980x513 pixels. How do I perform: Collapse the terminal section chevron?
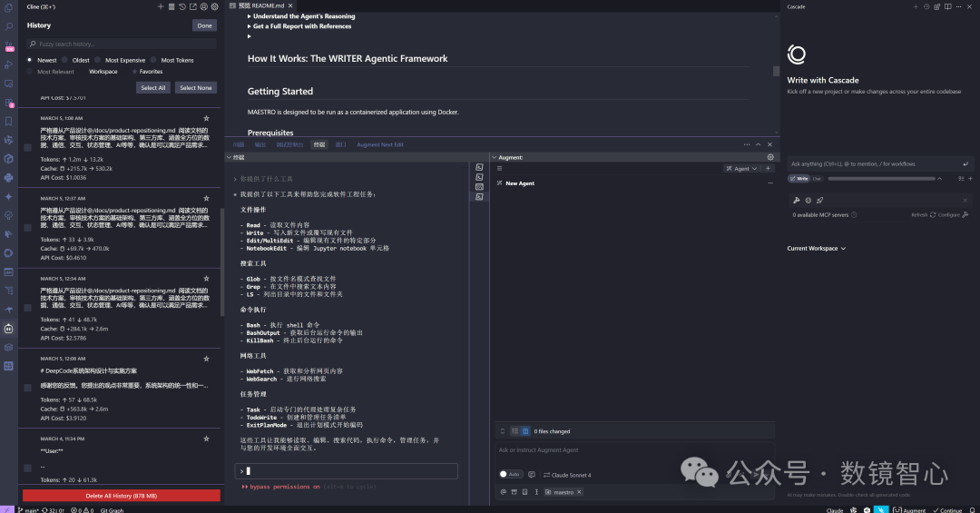pos(229,158)
